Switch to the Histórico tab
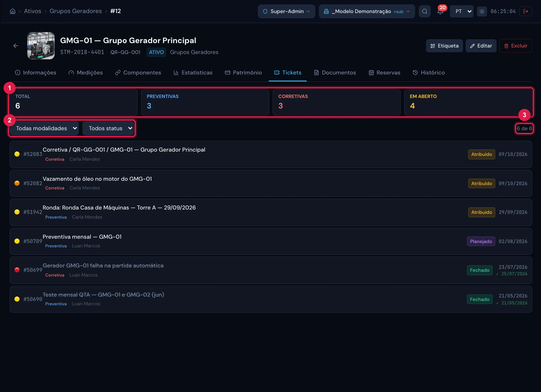Screen dimensions: 541x392 429,73
